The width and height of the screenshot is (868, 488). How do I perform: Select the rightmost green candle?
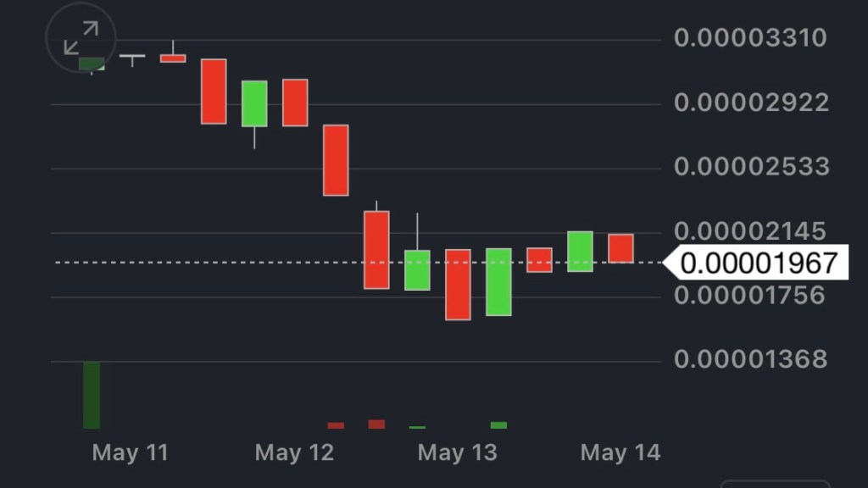580,252
